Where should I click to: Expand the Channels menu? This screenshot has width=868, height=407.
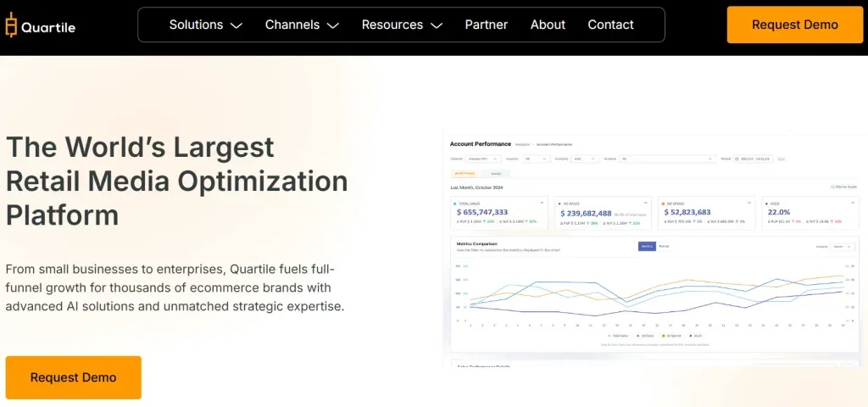pyautogui.click(x=302, y=25)
